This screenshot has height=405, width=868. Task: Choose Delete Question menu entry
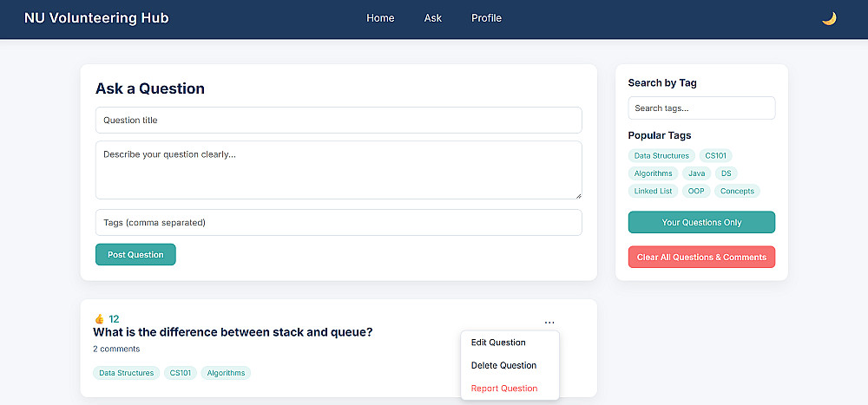click(503, 365)
